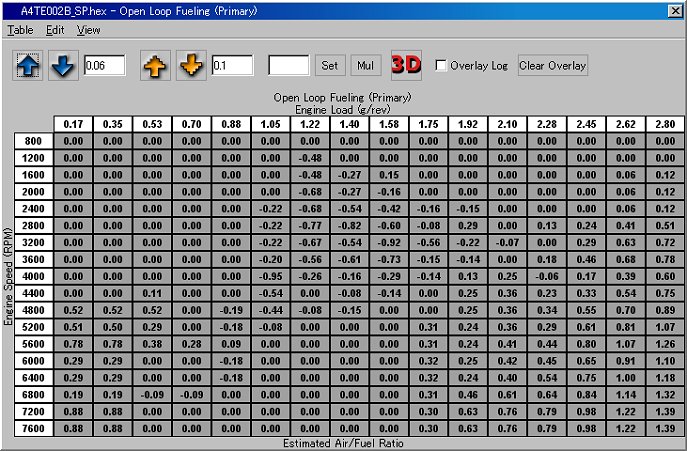
Task: Click the Clear Overlay button
Action: click(553, 66)
